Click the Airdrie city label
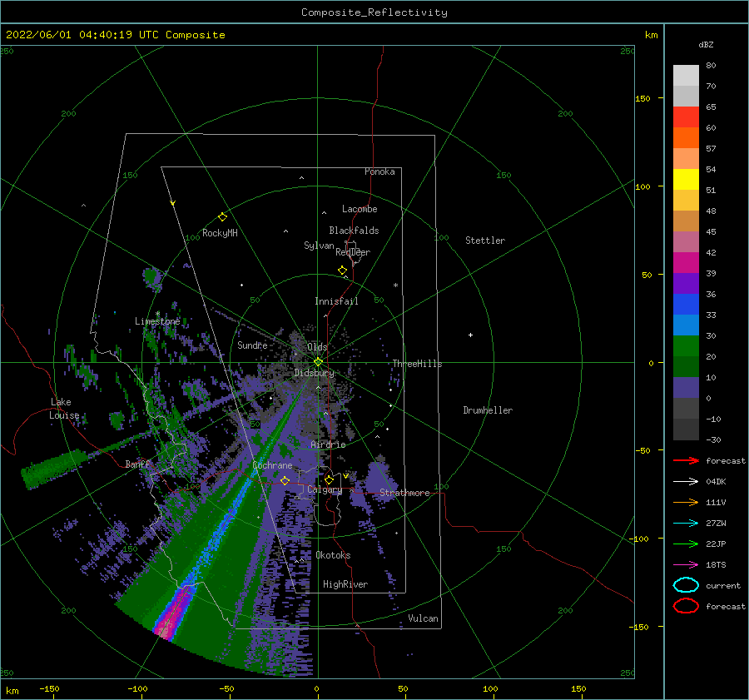 coord(328,444)
